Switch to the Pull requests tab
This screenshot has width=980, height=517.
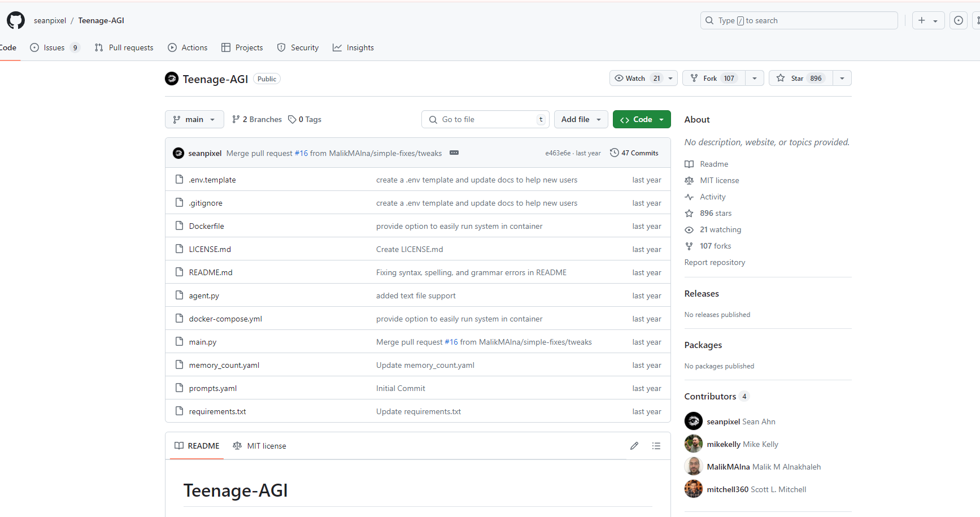[x=124, y=47]
